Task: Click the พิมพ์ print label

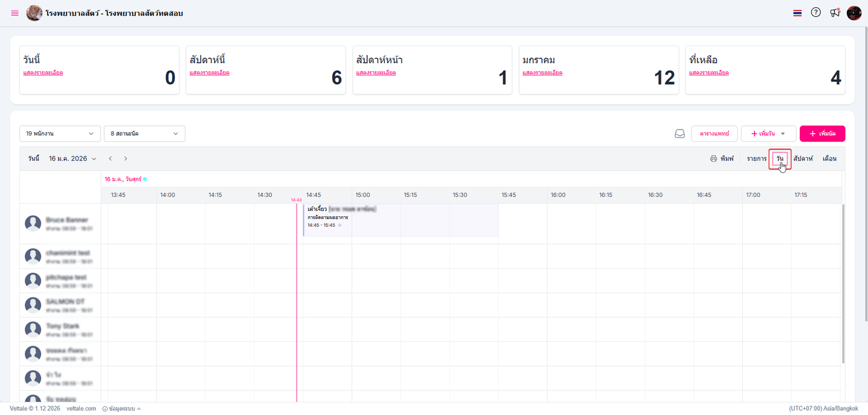Action: coord(727,159)
